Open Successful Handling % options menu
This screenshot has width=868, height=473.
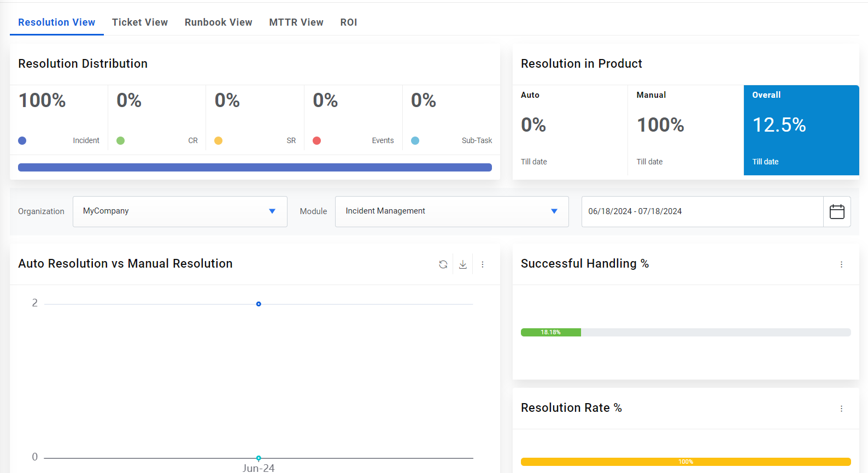pos(841,264)
